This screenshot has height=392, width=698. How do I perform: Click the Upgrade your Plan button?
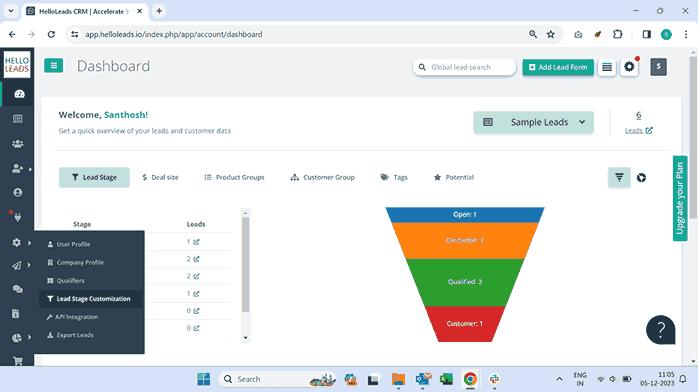click(680, 198)
